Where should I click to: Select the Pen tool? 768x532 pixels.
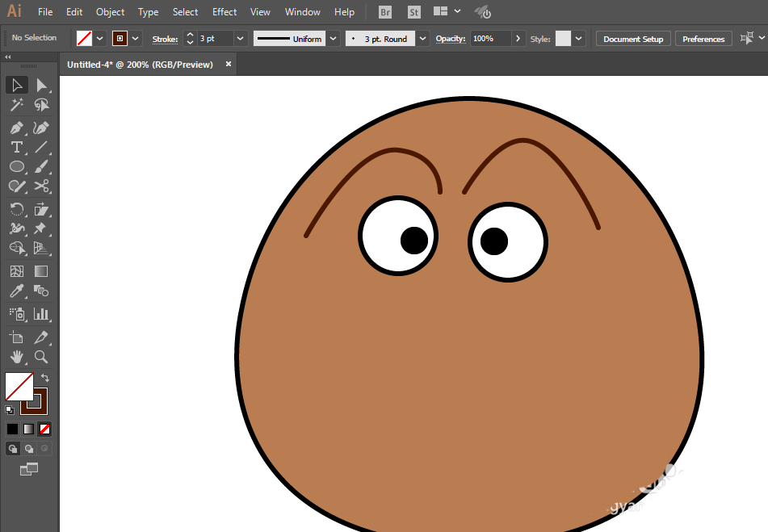tap(16, 128)
